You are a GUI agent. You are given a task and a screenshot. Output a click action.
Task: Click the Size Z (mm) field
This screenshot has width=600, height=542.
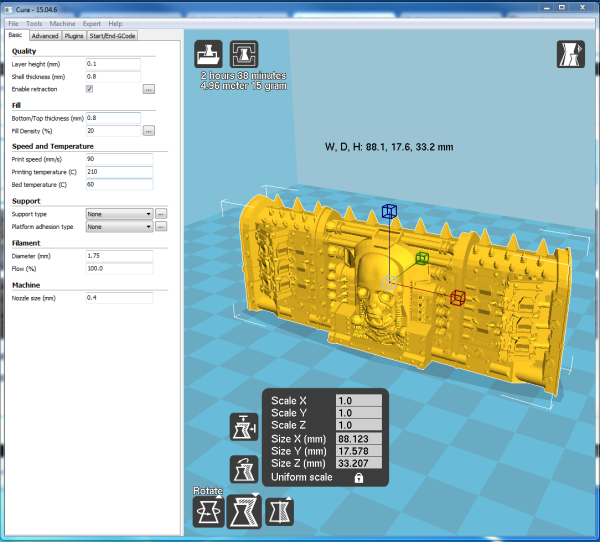[359, 463]
